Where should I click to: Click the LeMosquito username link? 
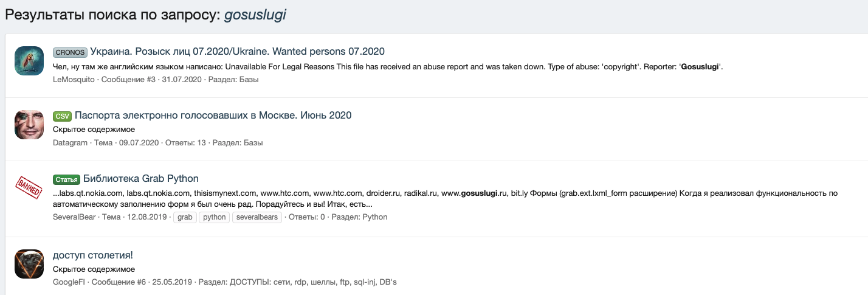(74, 80)
